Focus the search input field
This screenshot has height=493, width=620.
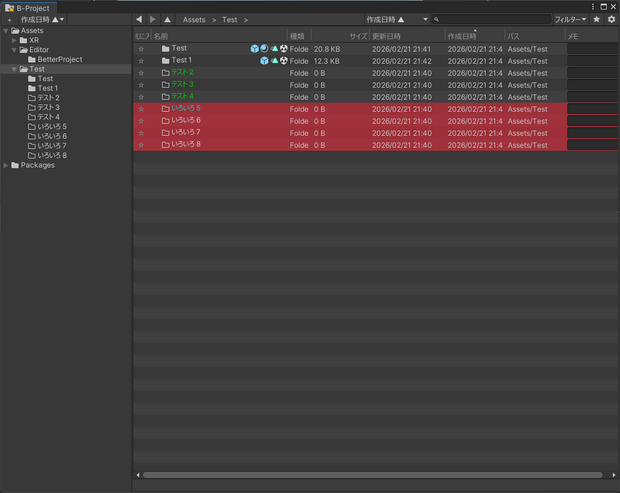click(x=491, y=19)
